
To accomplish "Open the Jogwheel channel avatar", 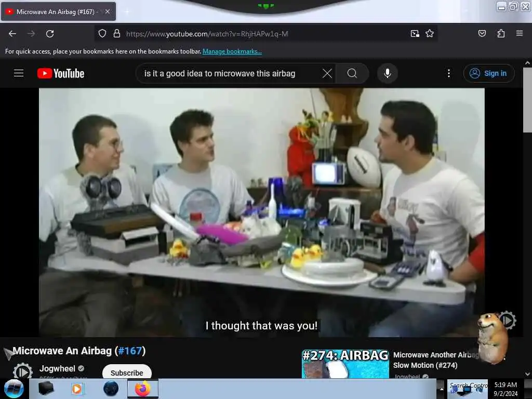I will 22,371.
